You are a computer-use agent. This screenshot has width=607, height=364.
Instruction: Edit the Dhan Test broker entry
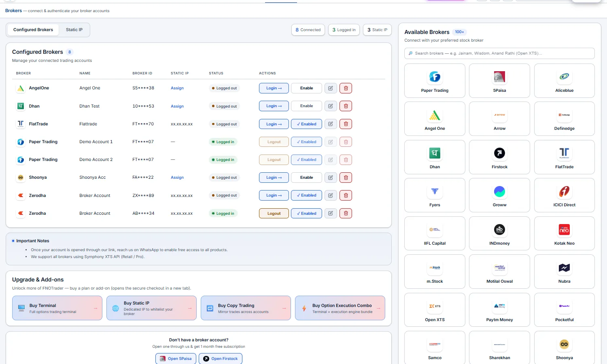331,106
